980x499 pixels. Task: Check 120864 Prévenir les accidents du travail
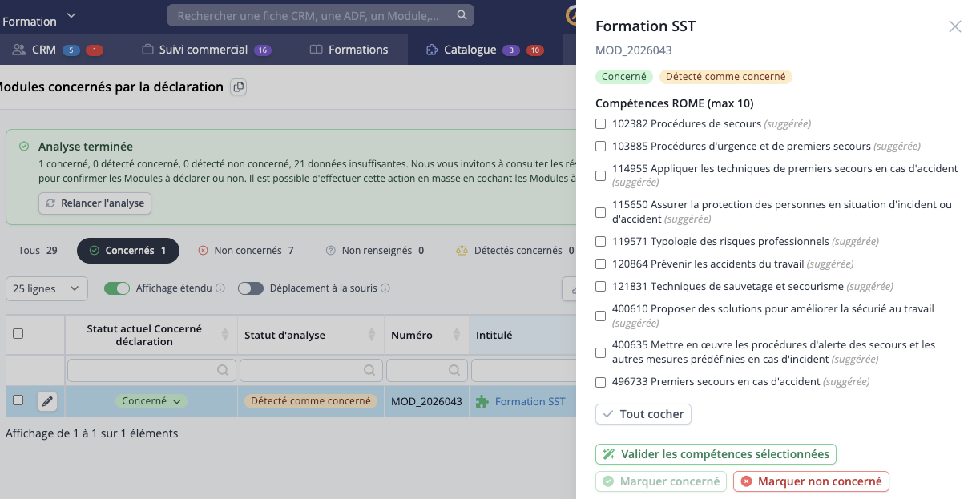tap(601, 264)
